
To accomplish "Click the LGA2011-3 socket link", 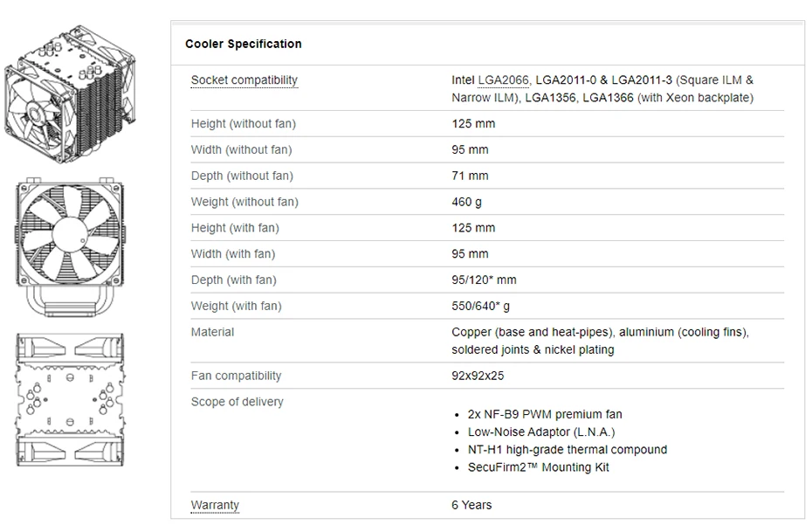I will pos(643,80).
